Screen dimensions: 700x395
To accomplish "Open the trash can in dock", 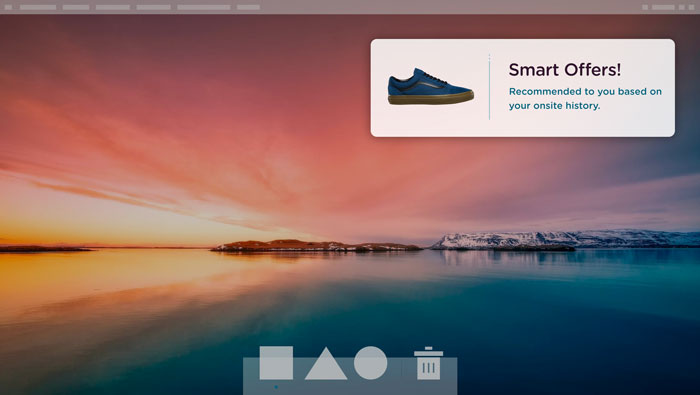I will tap(429, 363).
